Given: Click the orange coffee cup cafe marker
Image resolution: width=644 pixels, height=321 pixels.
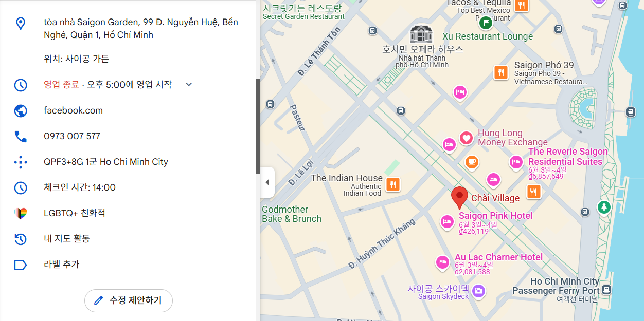Looking at the screenshot, I should 472,162.
